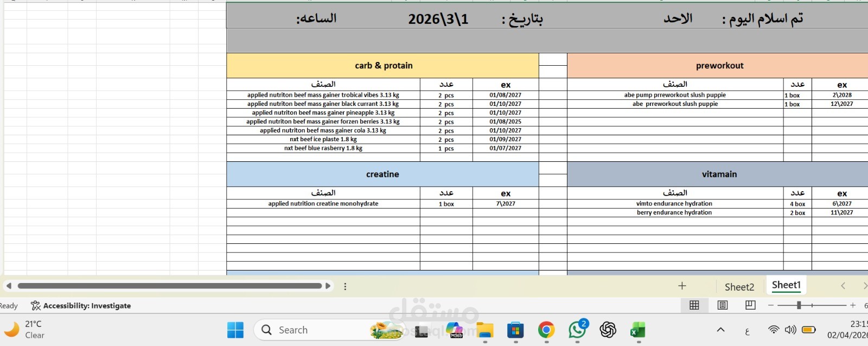Viewport: 868px width, 346px height.
Task: Open the Windows Start menu
Action: point(235,330)
